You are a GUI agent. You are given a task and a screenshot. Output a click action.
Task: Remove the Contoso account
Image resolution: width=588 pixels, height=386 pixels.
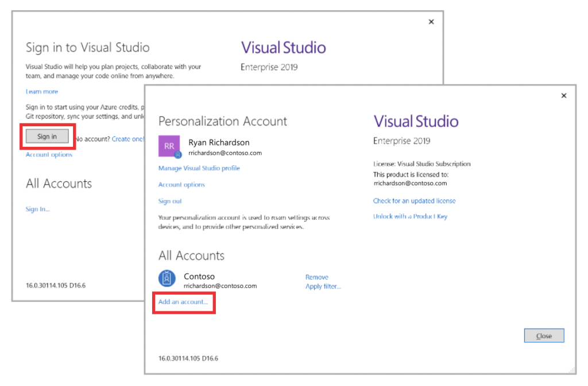317,277
